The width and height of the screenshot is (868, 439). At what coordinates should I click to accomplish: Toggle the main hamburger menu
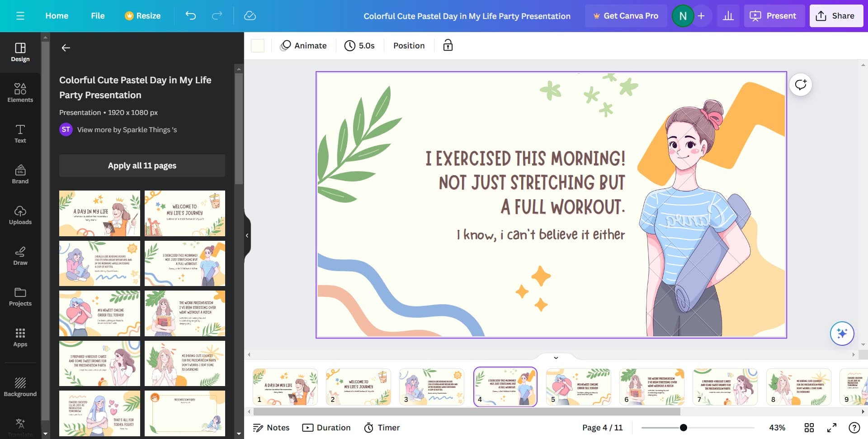click(x=20, y=16)
